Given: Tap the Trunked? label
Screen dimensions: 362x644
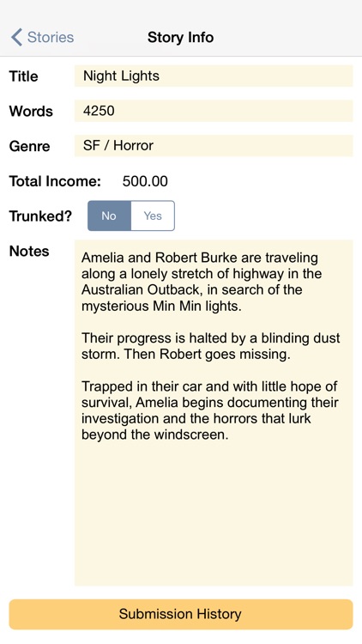Looking at the screenshot, I should (40, 216).
